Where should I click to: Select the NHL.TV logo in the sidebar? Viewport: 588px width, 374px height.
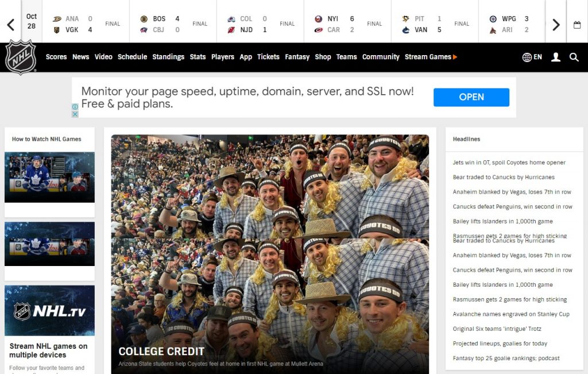tap(49, 310)
